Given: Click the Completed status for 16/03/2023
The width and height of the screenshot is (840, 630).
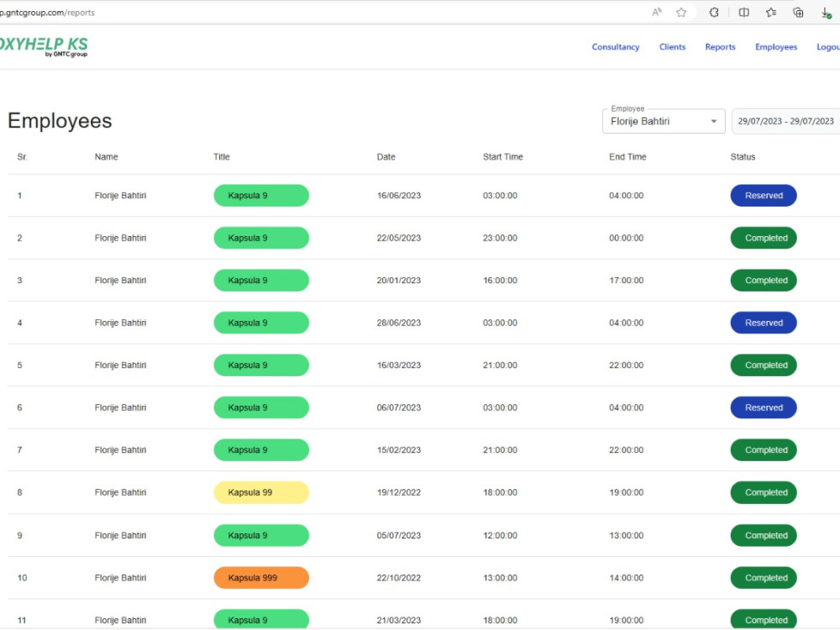Looking at the screenshot, I should [x=764, y=365].
